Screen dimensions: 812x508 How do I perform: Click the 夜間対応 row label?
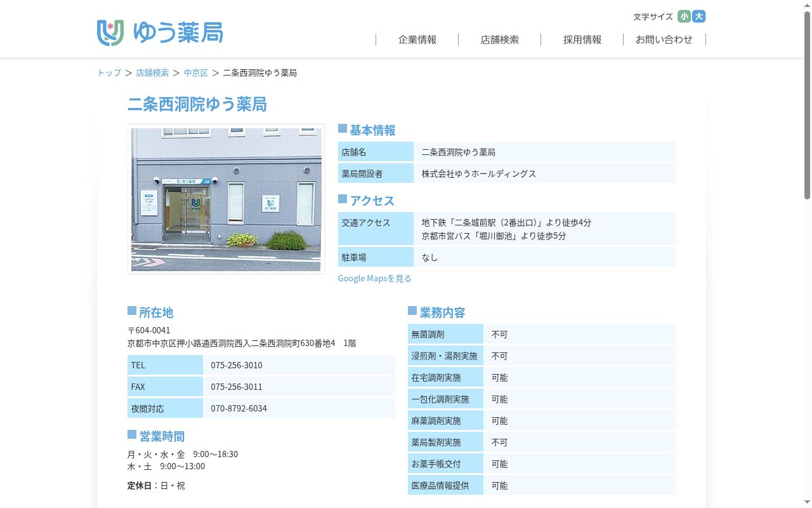165,408
